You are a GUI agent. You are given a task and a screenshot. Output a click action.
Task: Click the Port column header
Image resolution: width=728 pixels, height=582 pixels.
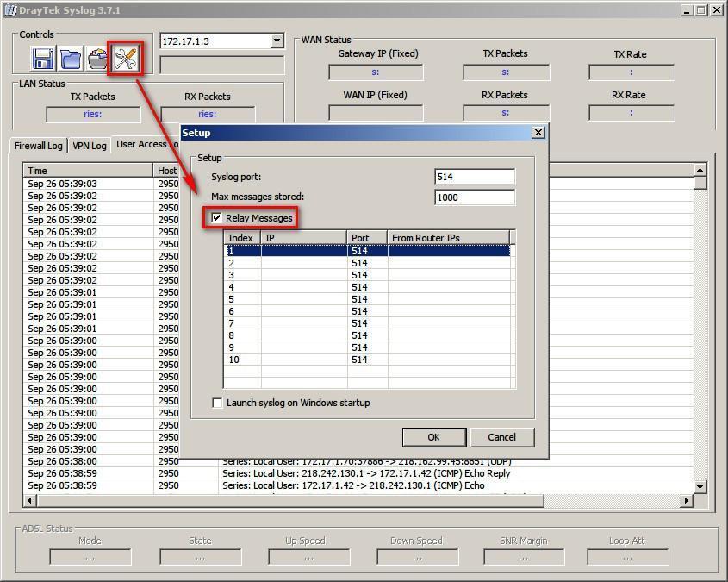367,238
